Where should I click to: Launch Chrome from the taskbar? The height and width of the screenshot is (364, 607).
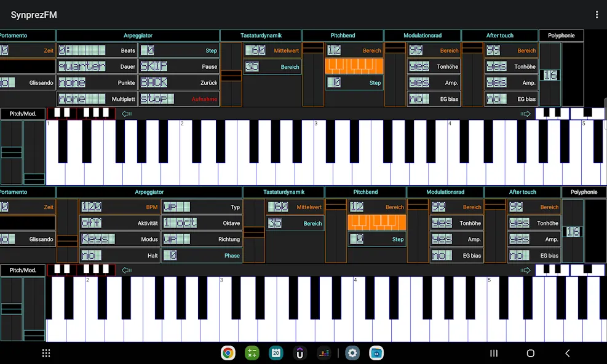pos(228,353)
